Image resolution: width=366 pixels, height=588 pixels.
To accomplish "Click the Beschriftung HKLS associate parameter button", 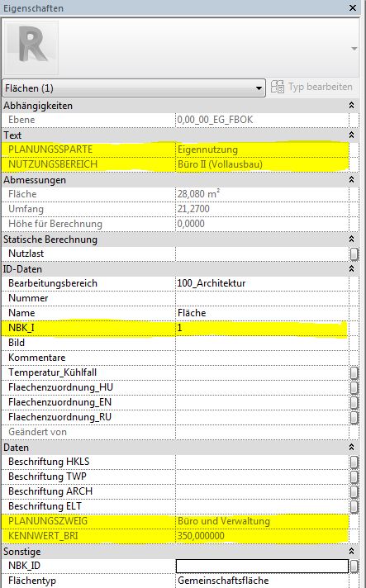I will coord(354,462).
